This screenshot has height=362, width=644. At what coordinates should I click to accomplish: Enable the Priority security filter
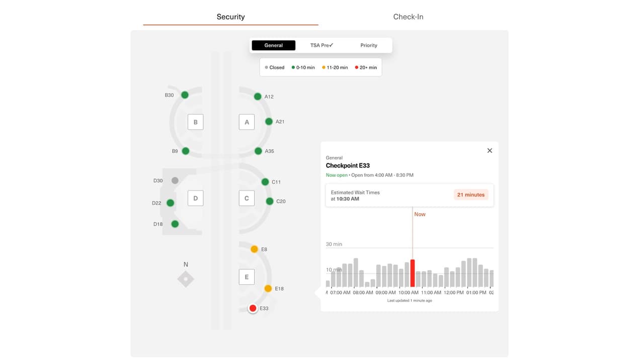[x=369, y=45]
